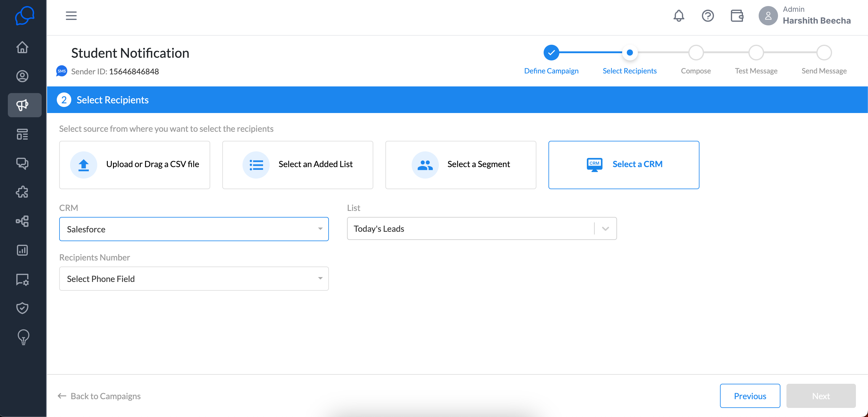
Task: Click the Today's Leads list field text
Action: 379,228
